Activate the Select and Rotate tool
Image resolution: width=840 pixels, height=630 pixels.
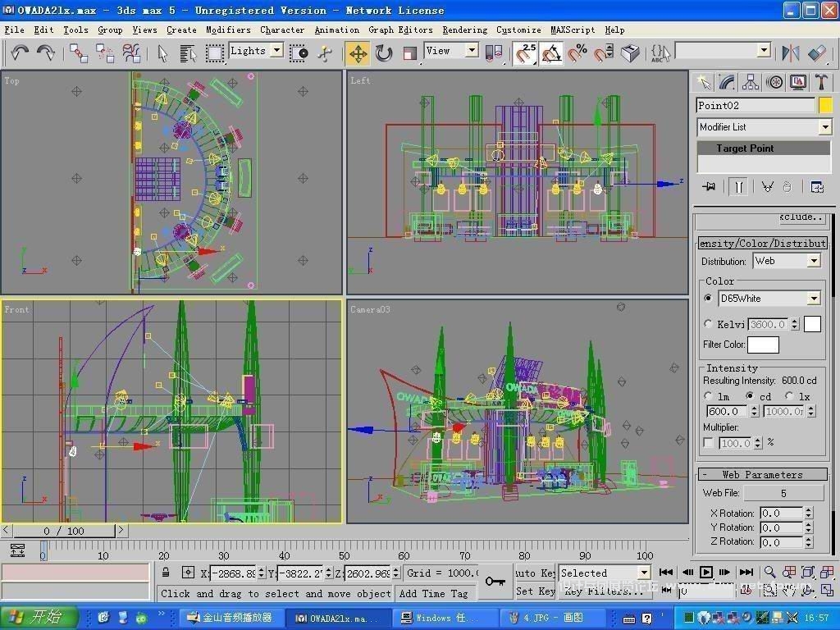pyautogui.click(x=384, y=53)
